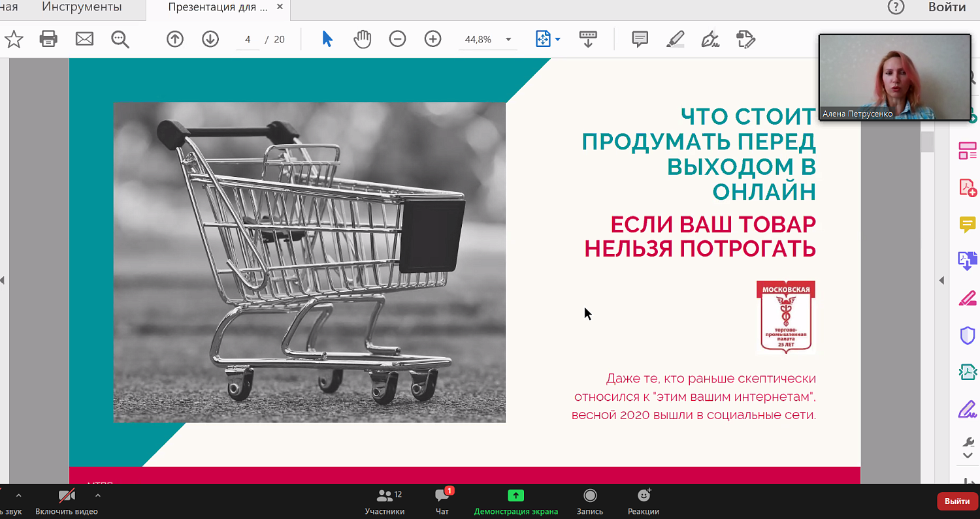Open the sign document pen tool
Screen dimensions: 980x519
(x=710, y=39)
